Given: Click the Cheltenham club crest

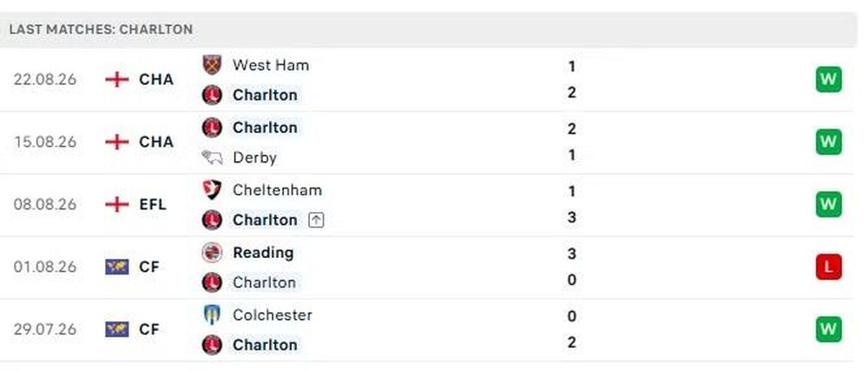Looking at the screenshot, I should pos(212,190).
